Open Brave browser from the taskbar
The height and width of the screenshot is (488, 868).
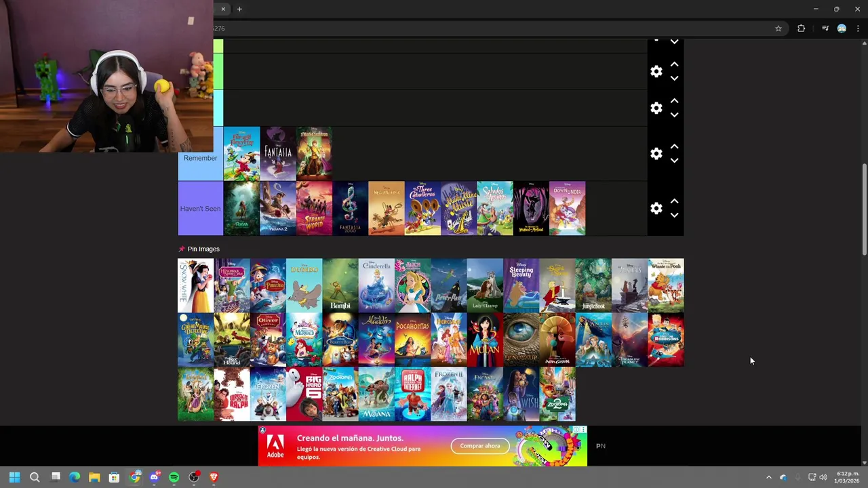coord(214,477)
